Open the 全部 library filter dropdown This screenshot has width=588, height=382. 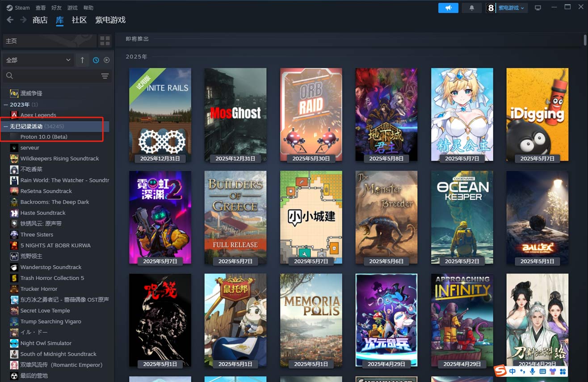pos(38,60)
